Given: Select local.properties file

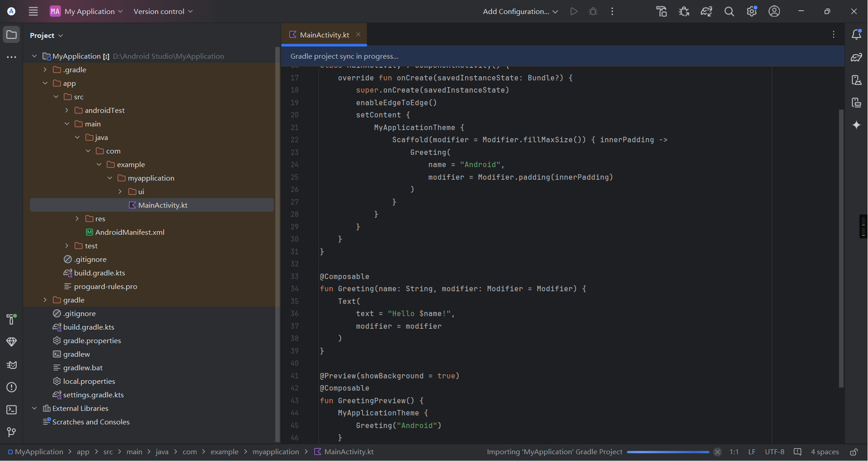Looking at the screenshot, I should (84, 381).
